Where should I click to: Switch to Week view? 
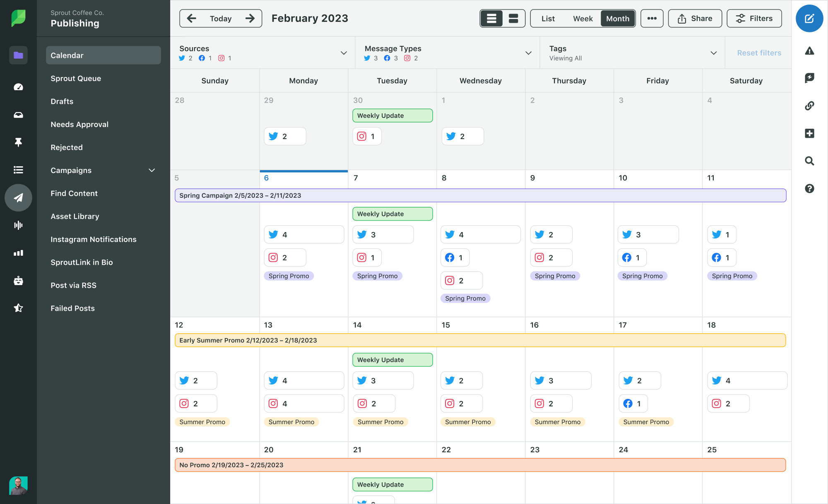[x=582, y=18]
